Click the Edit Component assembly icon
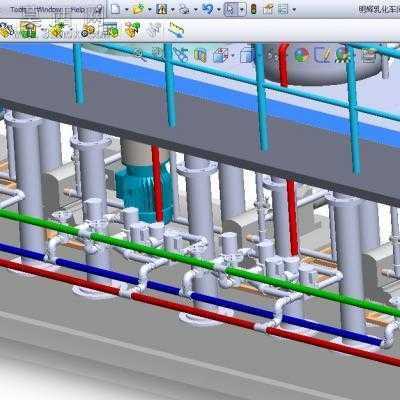This screenshot has width=400, height=400. point(7,30)
